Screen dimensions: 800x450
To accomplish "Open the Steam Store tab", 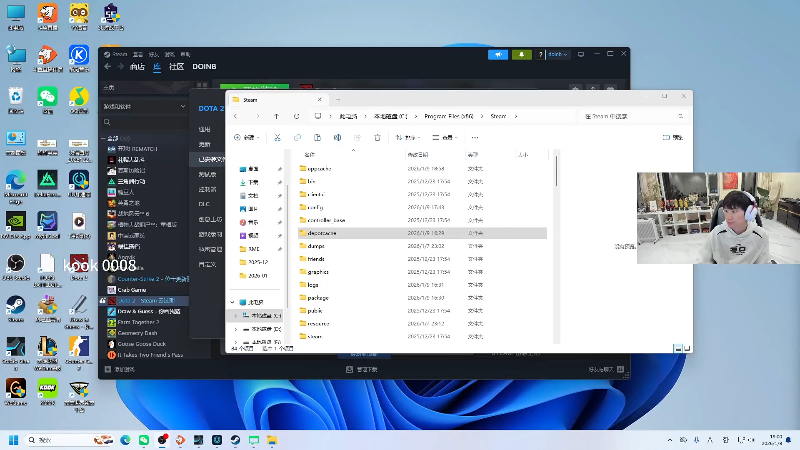I will click(x=137, y=66).
